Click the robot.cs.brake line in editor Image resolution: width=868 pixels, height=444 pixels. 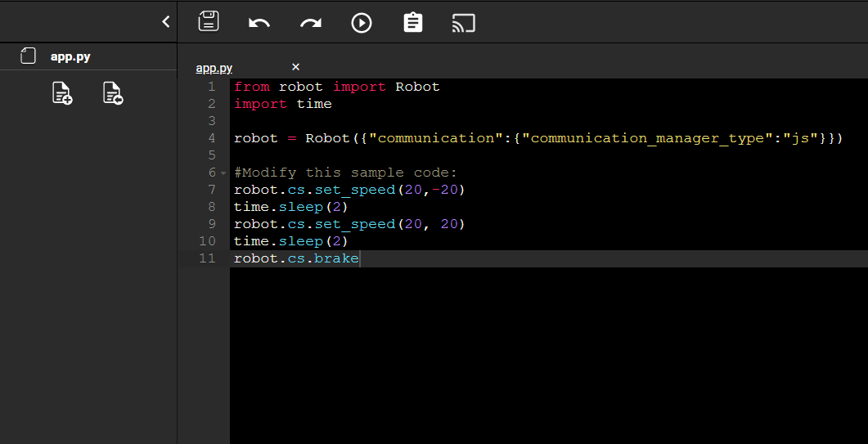(x=296, y=259)
